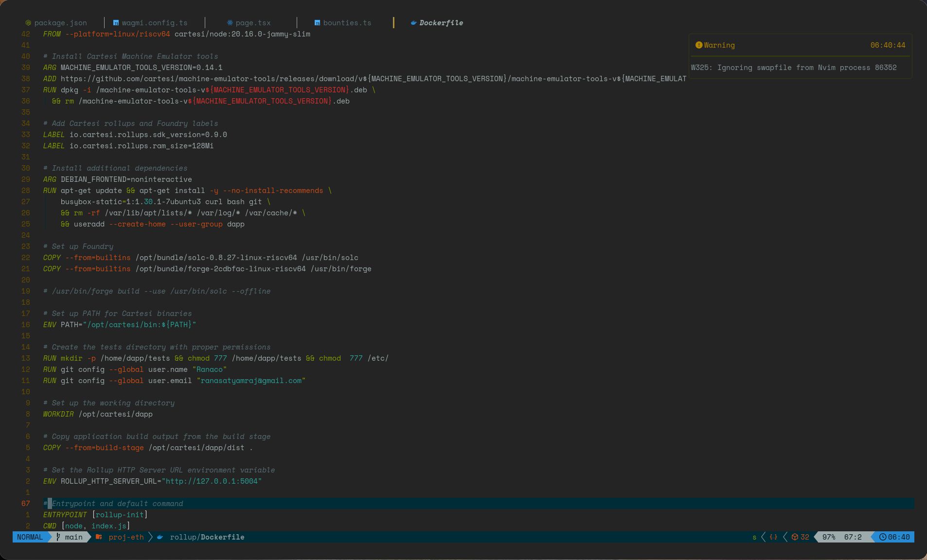Click the LABEL ram_size=128Mi line

click(128, 146)
